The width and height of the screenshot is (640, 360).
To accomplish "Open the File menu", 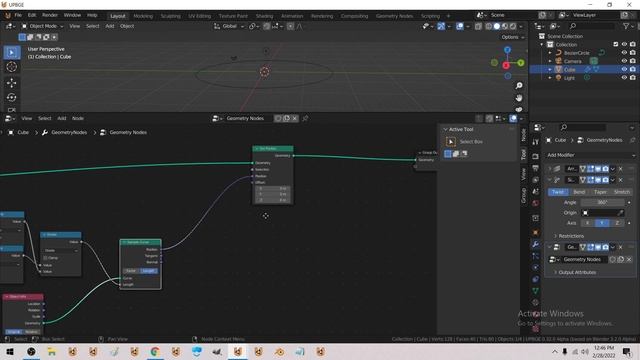I will point(18,15).
